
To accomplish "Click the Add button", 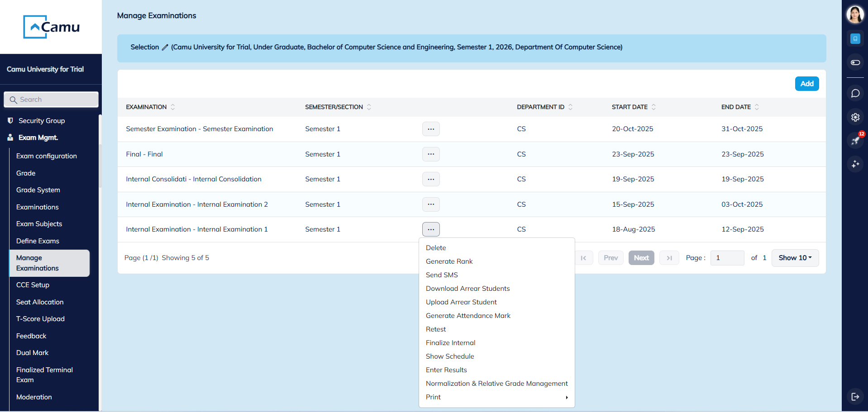I will (807, 83).
